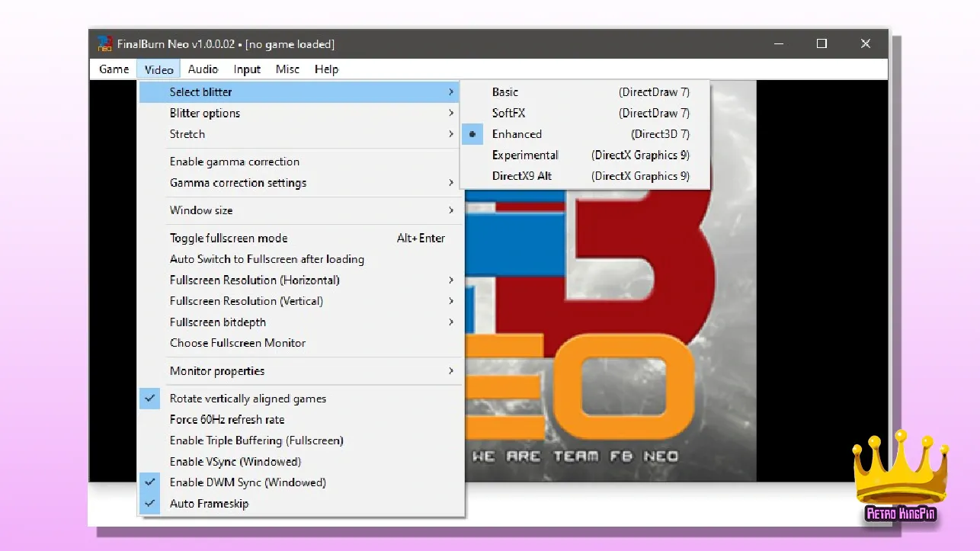Expand Fullscreen bitdepth submenu
Viewport: 980px width, 551px height.
pyautogui.click(x=299, y=322)
